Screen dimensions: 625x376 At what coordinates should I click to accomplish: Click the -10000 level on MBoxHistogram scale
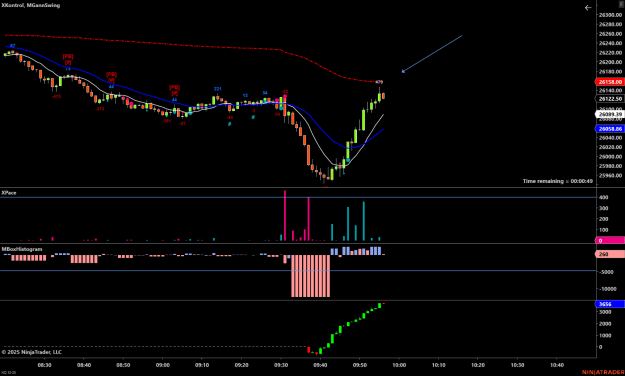pyautogui.click(x=607, y=289)
